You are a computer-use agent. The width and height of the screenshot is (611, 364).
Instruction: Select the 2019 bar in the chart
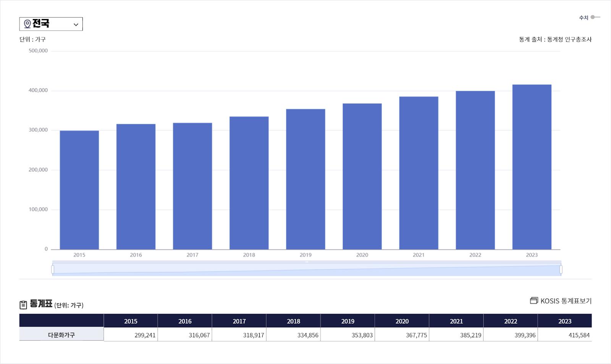[305, 179]
